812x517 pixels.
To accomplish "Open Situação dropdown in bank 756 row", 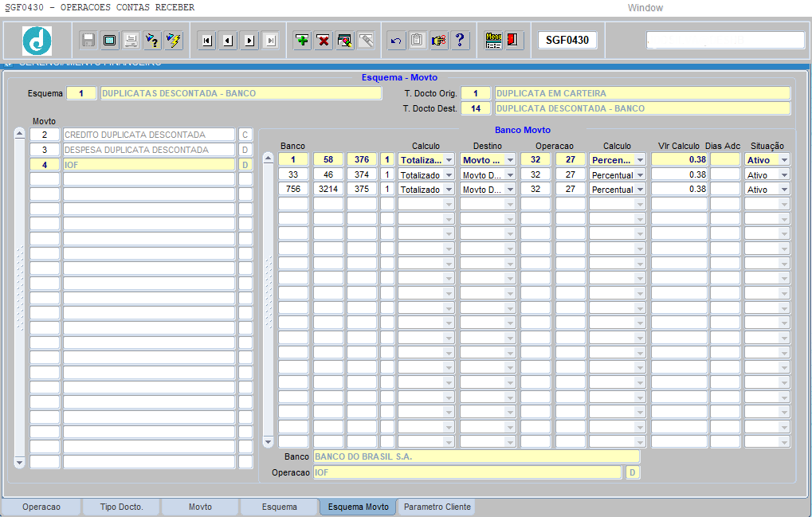I will [x=785, y=190].
